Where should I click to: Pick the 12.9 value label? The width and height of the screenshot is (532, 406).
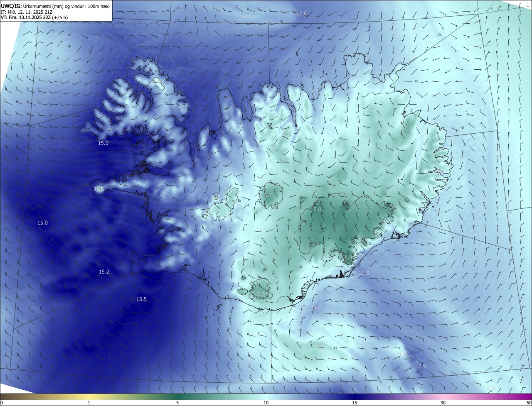click(421, 367)
